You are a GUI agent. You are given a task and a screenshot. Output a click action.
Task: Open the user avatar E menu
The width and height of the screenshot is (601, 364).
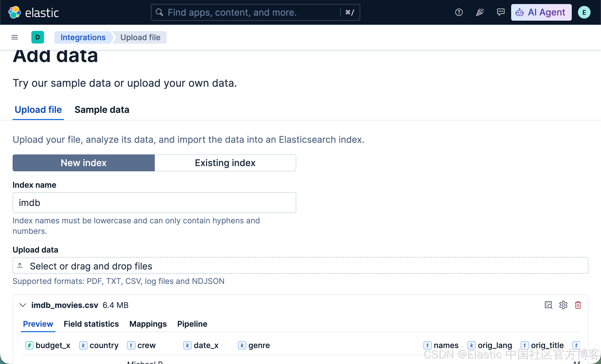point(584,12)
